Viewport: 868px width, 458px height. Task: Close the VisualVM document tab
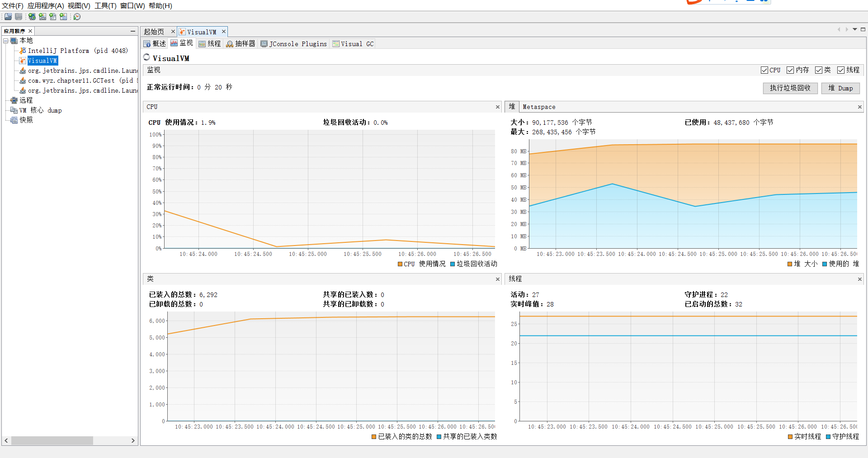223,32
